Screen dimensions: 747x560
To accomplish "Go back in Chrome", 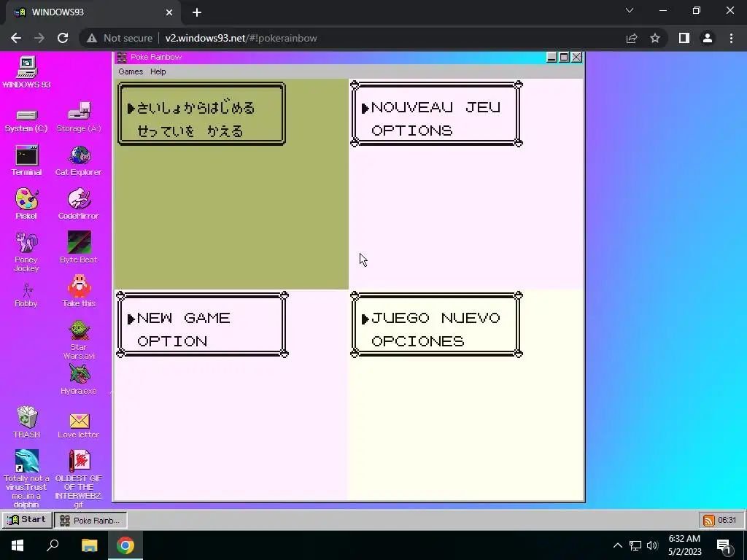I will point(16,38).
